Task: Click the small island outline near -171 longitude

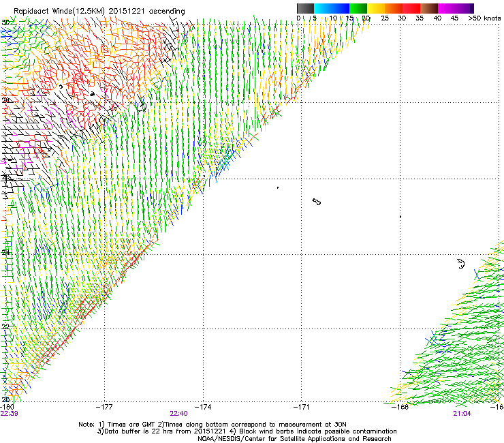Action: [x=317, y=202]
